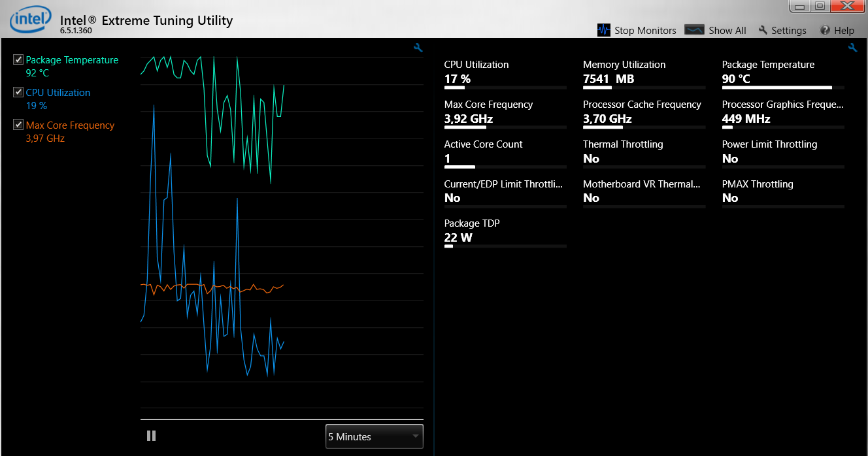Click the 3,97 GHz legend value
Viewport: 868px width, 456px height.
[45, 138]
